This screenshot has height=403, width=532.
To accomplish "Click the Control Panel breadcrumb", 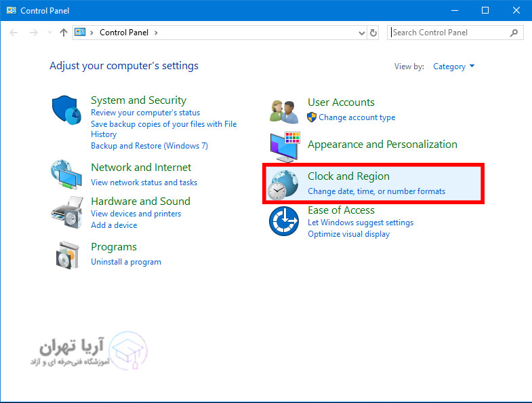I will point(124,33).
